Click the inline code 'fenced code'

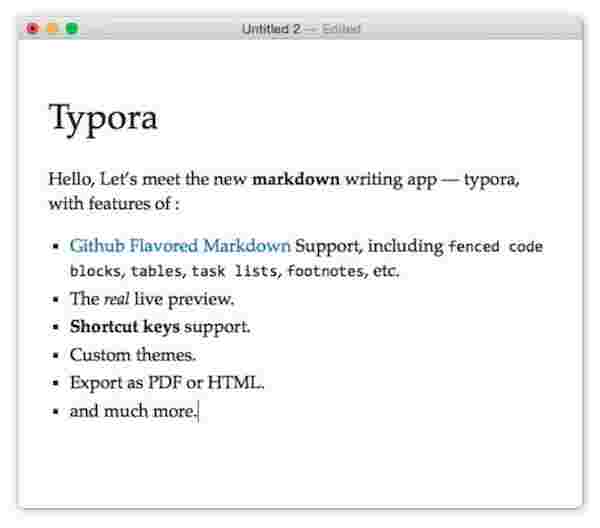496,246
